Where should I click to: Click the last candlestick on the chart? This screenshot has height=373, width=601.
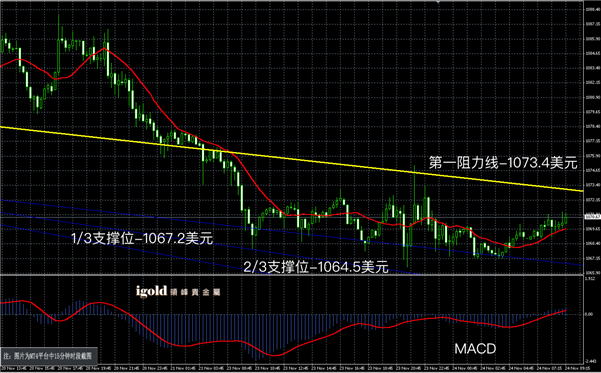[x=566, y=218]
